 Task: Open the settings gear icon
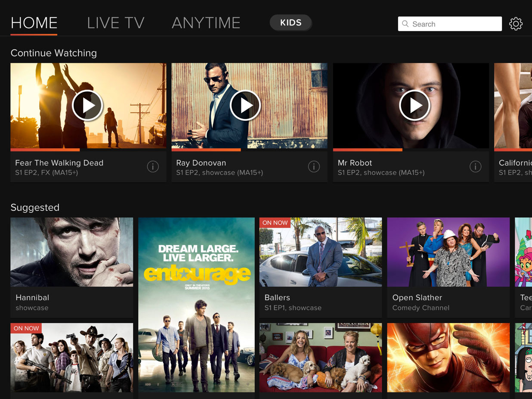click(x=516, y=24)
